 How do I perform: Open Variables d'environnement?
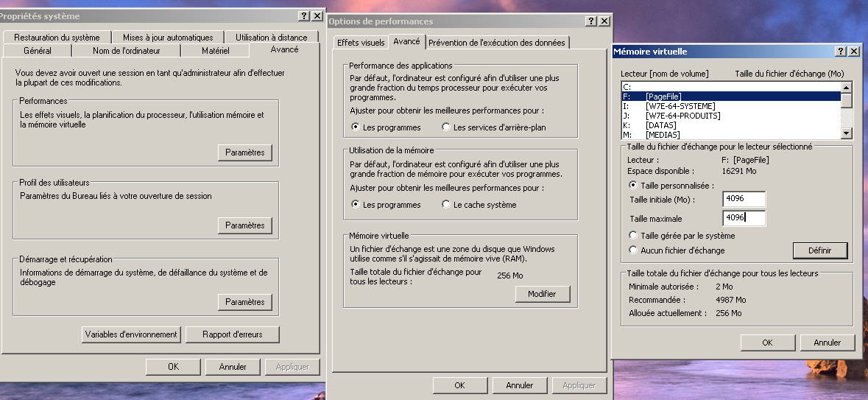131,334
